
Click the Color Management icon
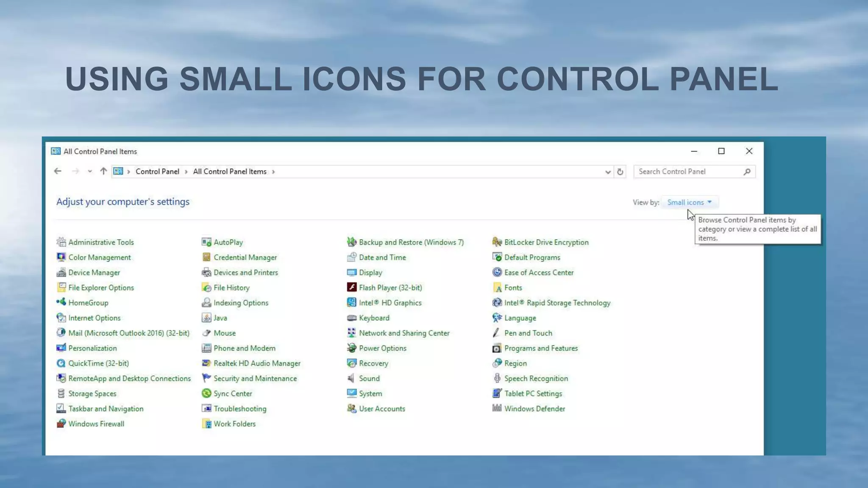click(61, 257)
